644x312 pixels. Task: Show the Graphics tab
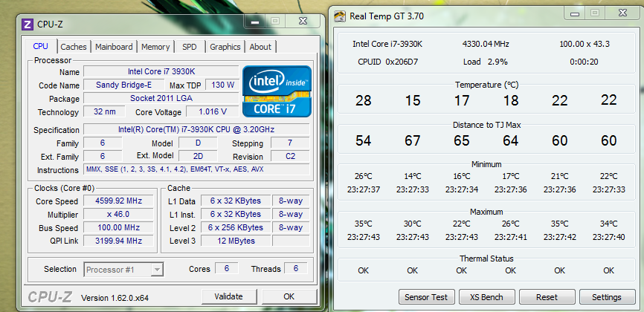[x=225, y=47]
